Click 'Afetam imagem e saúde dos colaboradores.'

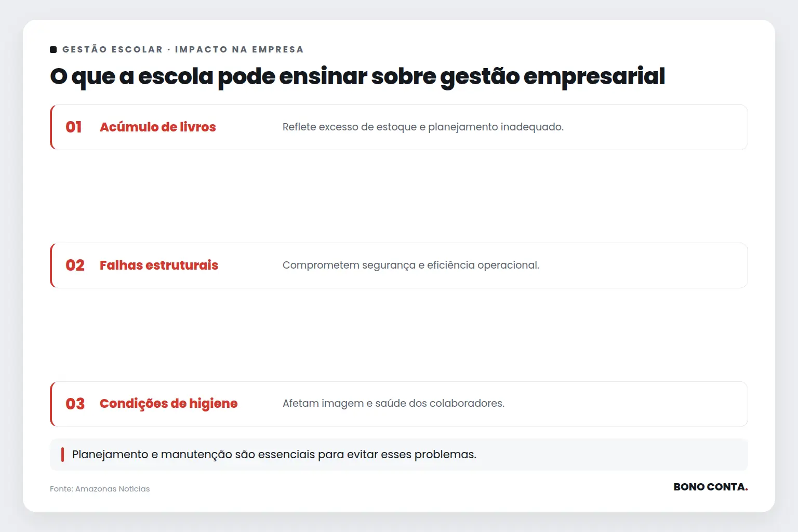click(x=393, y=404)
